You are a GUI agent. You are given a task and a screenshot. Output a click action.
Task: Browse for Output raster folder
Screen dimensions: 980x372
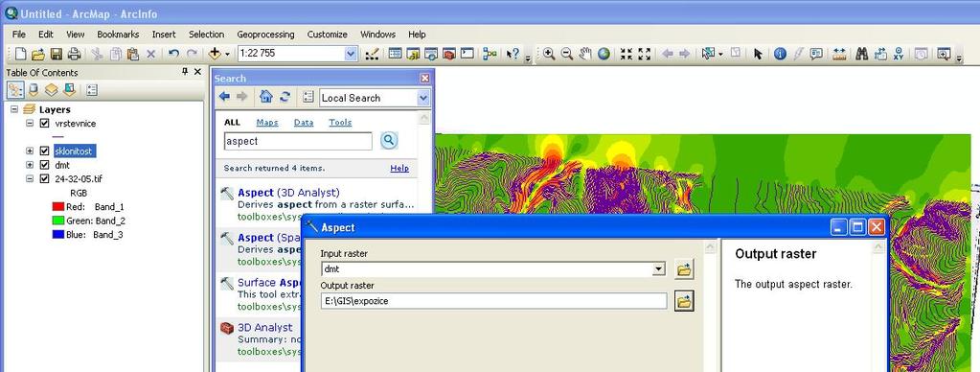coord(684,301)
